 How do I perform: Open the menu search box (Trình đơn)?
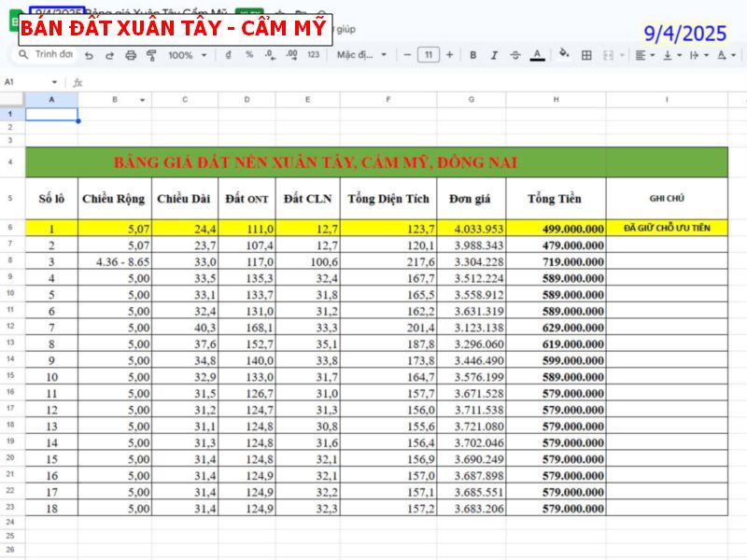coord(46,54)
